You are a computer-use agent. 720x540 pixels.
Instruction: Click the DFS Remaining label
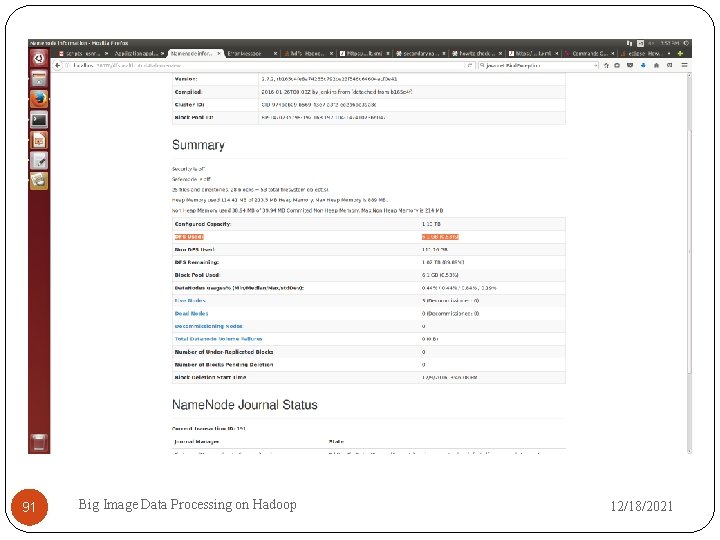pyautogui.click(x=197, y=262)
